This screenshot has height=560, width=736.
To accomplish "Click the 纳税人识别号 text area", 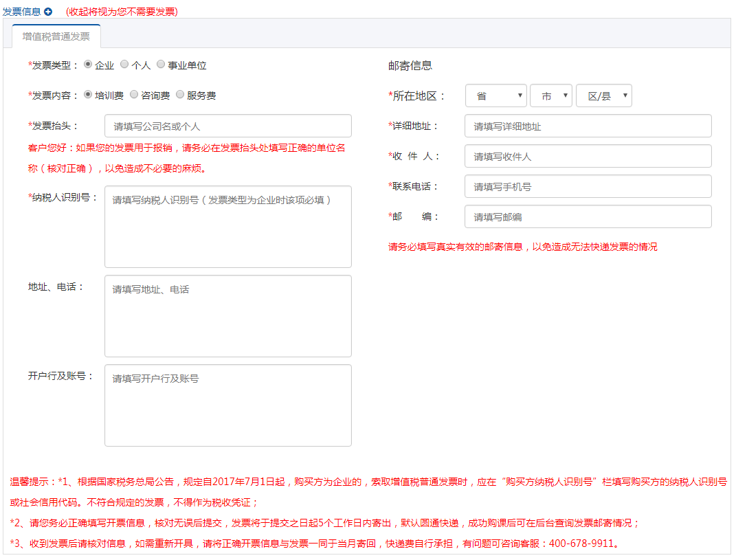I will pyautogui.click(x=228, y=227).
